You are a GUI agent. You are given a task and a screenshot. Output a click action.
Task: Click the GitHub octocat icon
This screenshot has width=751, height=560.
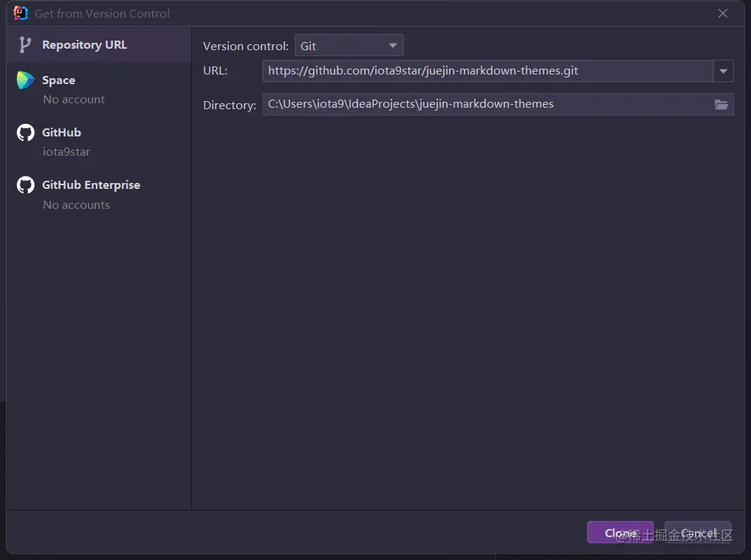(x=25, y=133)
